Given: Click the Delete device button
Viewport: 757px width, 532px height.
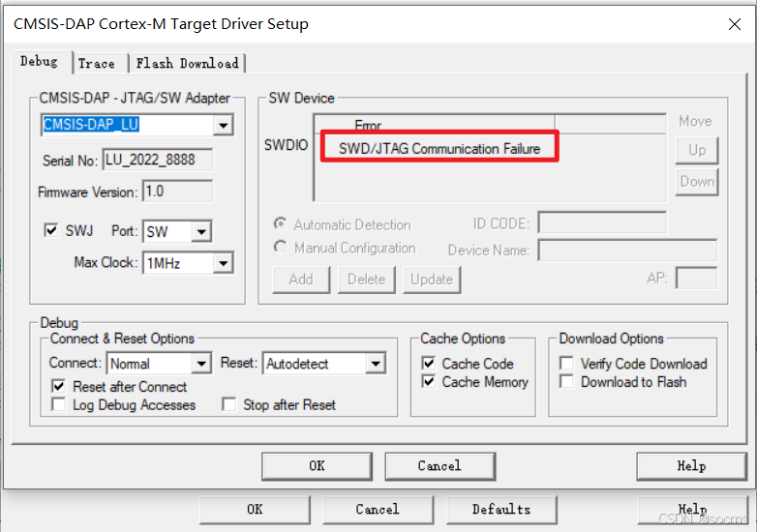Looking at the screenshot, I should point(367,280).
